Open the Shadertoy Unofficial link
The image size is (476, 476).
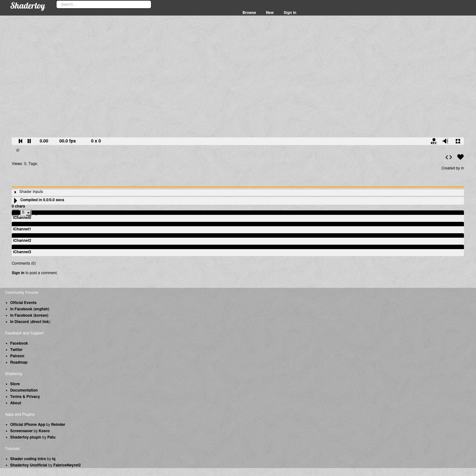point(29,465)
